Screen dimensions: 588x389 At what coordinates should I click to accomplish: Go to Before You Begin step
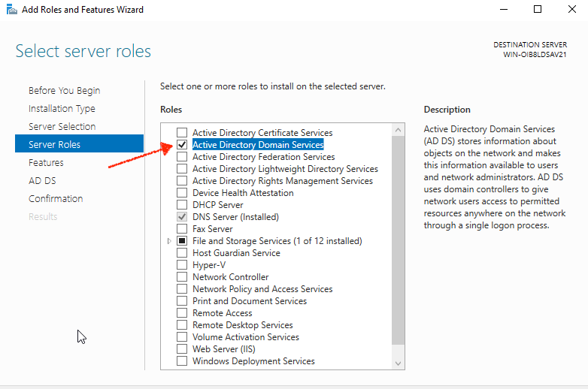64,91
